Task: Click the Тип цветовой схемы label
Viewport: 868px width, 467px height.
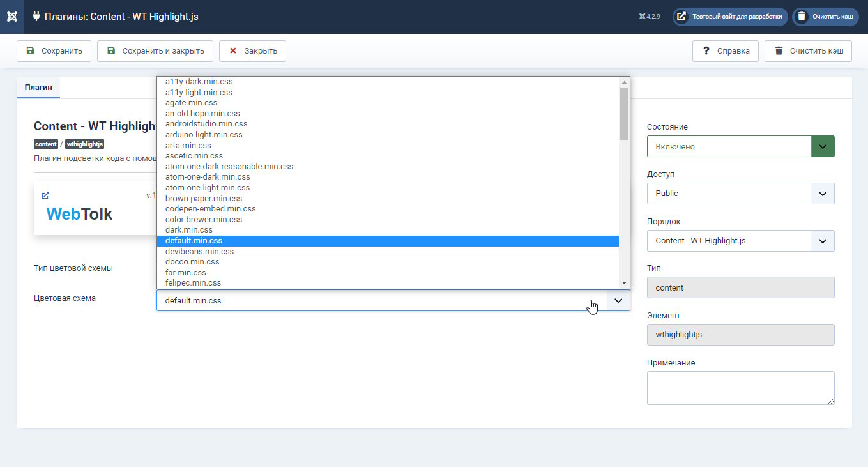Action: coord(73,268)
